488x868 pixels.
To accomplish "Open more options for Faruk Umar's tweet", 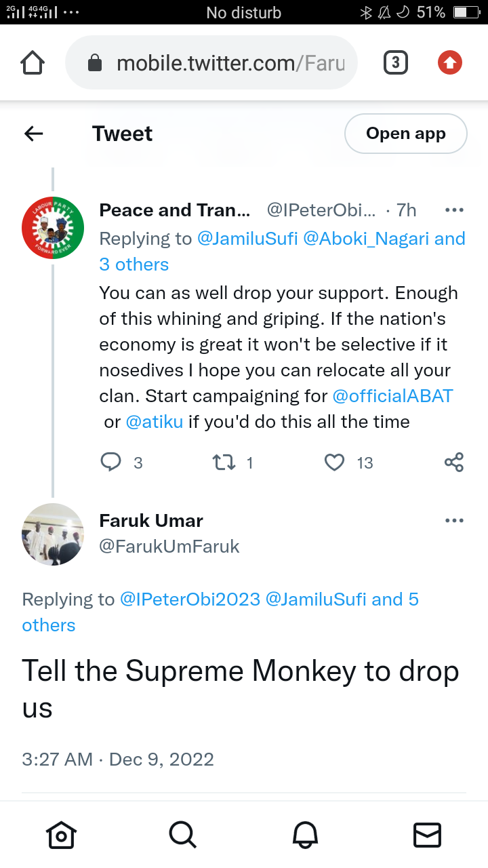I will [x=453, y=521].
